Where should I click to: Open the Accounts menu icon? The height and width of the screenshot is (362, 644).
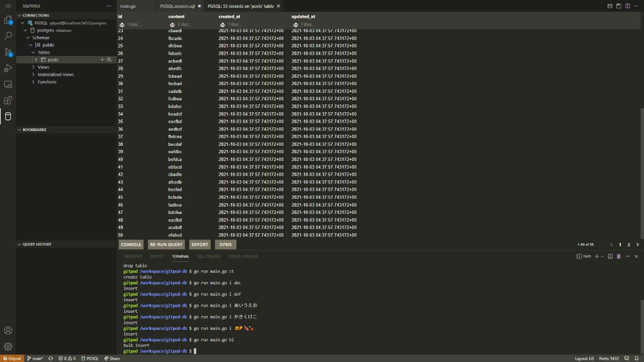tap(8, 330)
